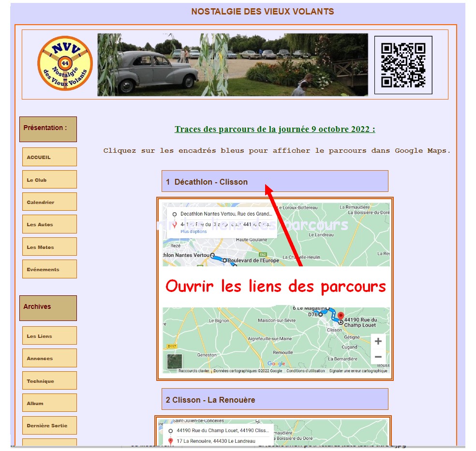The width and height of the screenshot is (476, 451).
Task: Click 'Raccourcis clavier' on the map
Action: point(194,371)
